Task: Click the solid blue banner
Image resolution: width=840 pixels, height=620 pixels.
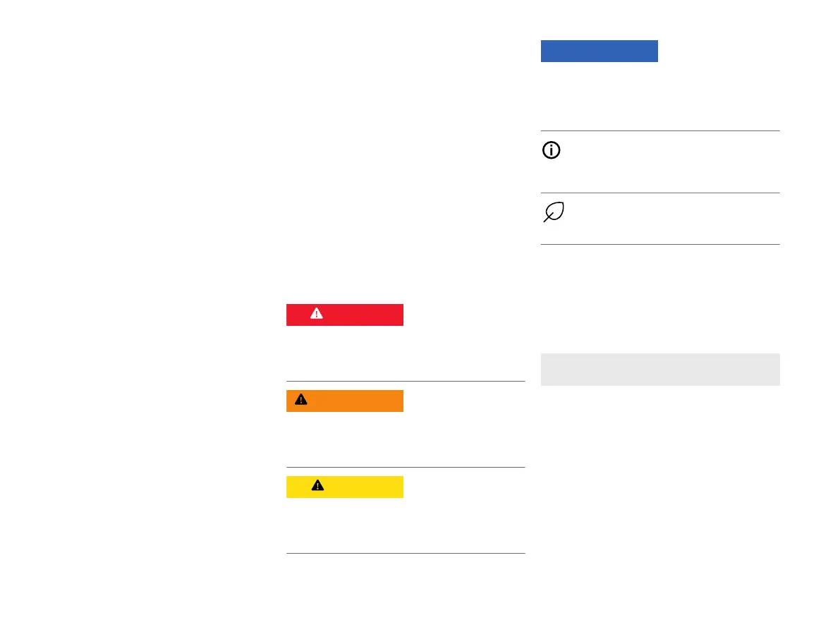Action: coord(599,51)
